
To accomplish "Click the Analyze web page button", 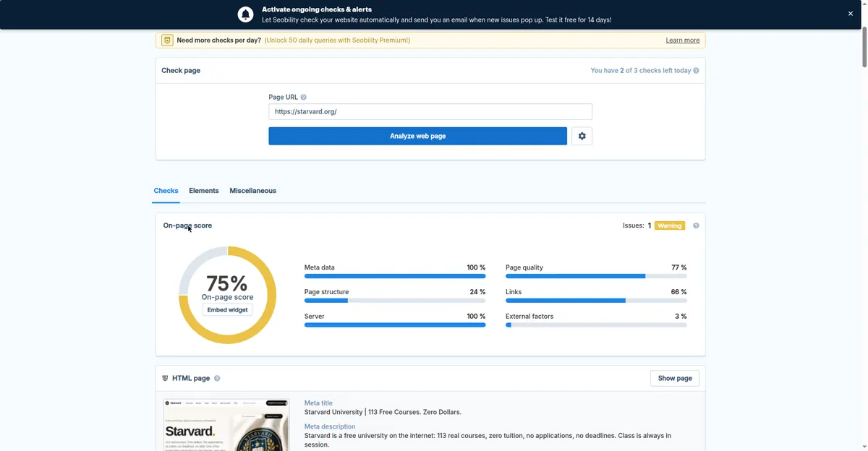I will coord(417,136).
